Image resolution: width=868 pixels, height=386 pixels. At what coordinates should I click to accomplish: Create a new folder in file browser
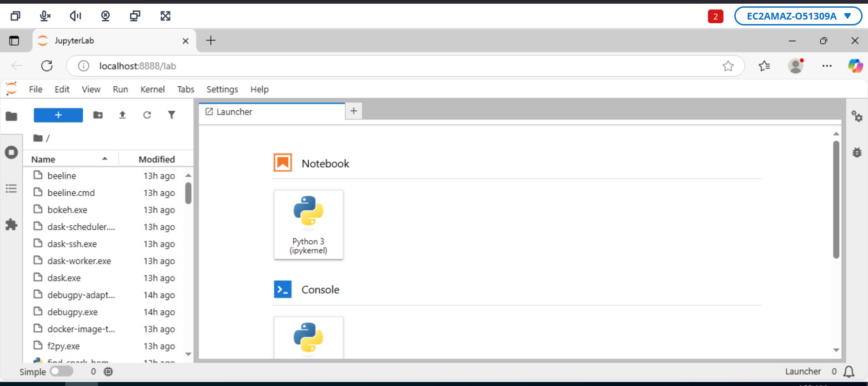coord(98,115)
